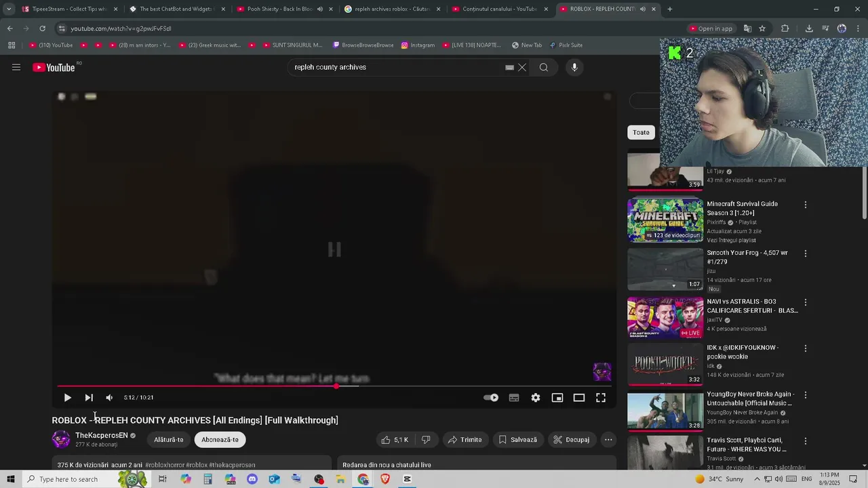The width and height of the screenshot is (868, 488).
Task: Toggle subtitles in the video player
Action: point(514,398)
